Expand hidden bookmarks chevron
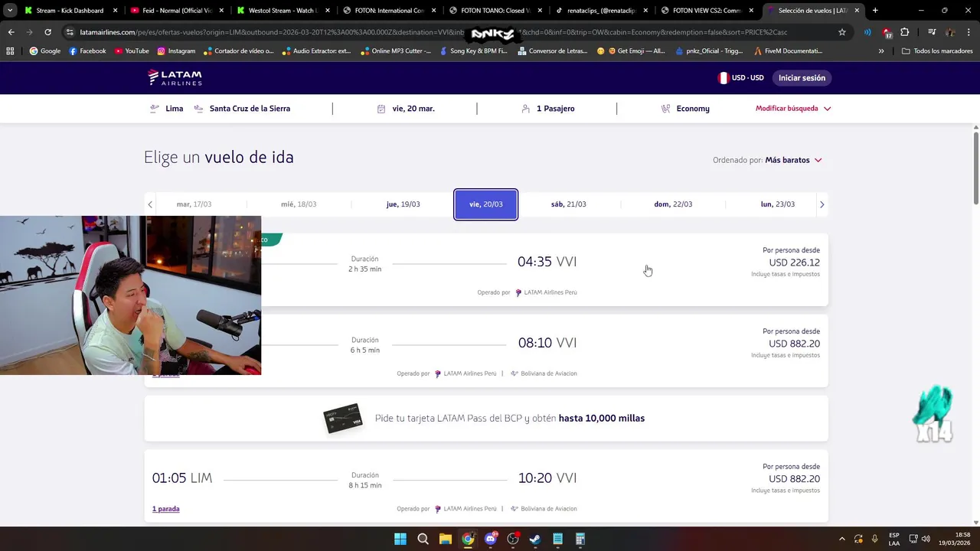The image size is (980, 551). click(x=881, y=51)
